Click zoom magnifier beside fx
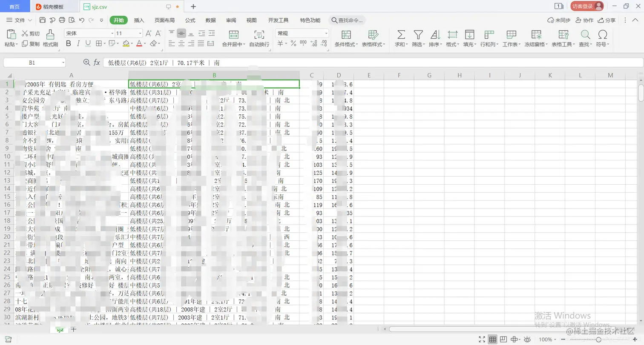This screenshot has width=644, height=345. coord(87,63)
